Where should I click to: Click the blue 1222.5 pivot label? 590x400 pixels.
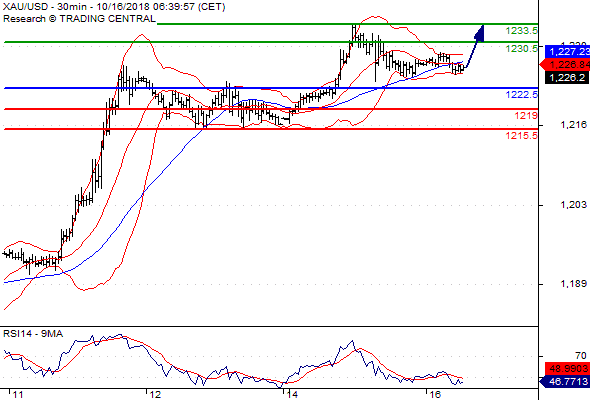pyautogui.click(x=522, y=94)
